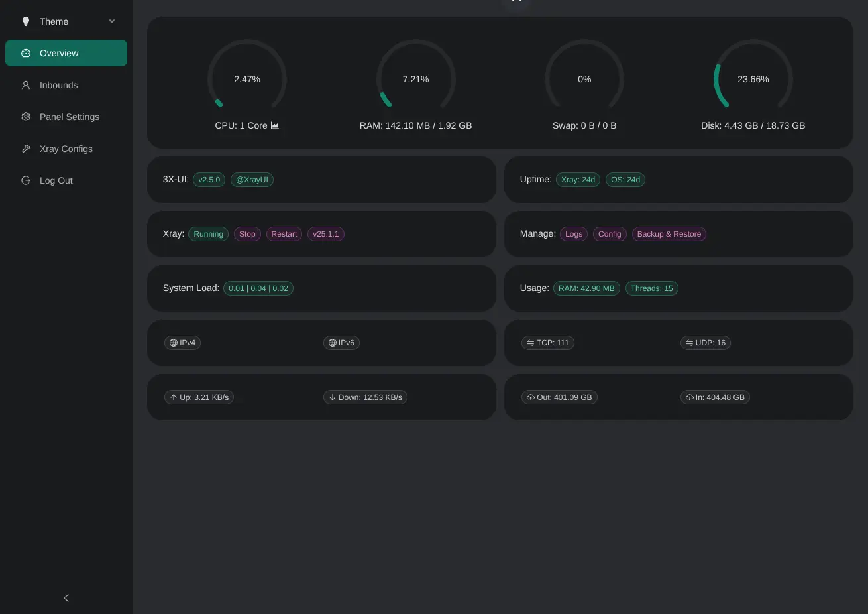Open Backup & Restore
The height and width of the screenshot is (614, 868).
tap(669, 234)
